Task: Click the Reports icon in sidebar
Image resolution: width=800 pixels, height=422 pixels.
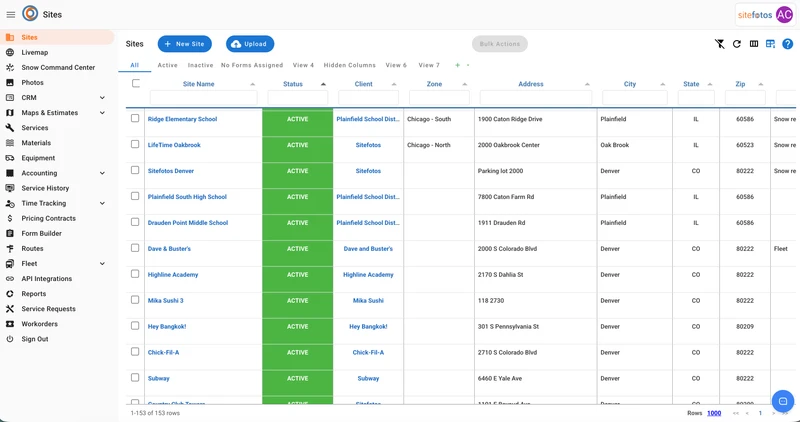Action: point(10,294)
